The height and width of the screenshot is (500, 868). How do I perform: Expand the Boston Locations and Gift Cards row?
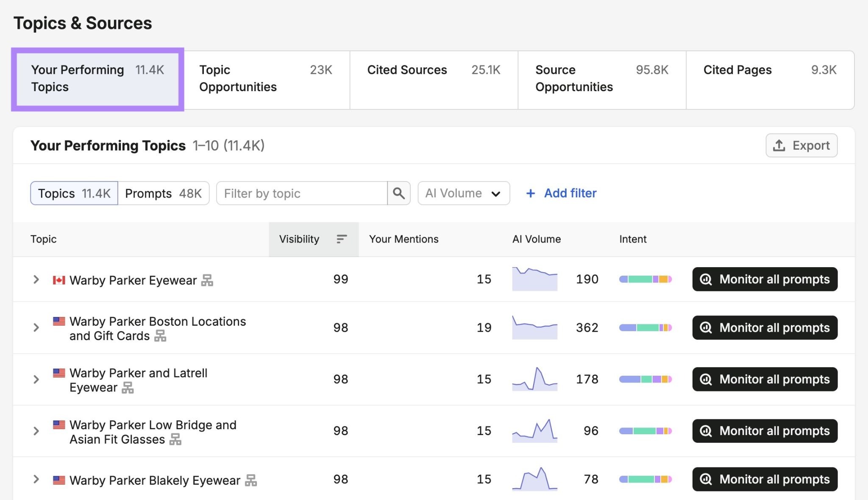click(x=36, y=327)
